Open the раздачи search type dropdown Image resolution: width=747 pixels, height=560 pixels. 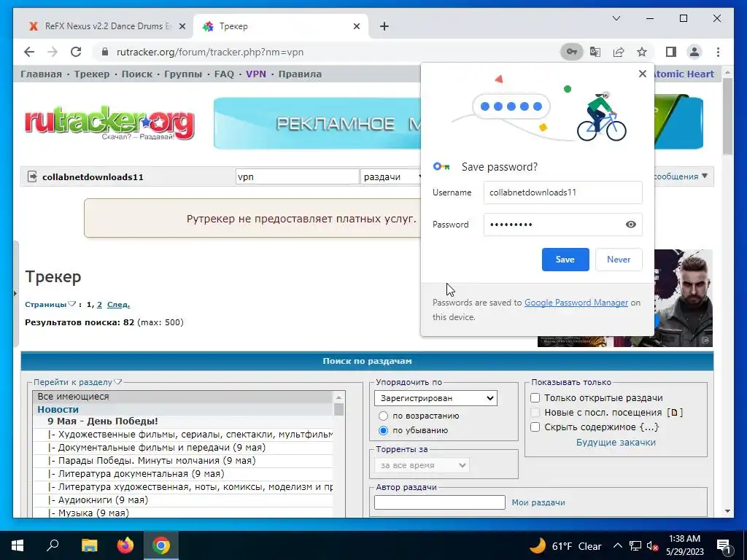coord(392,176)
